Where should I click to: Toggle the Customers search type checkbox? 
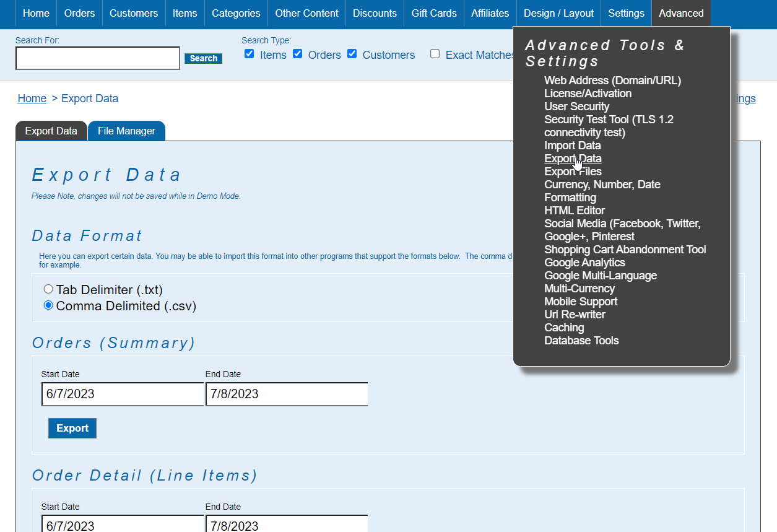click(x=352, y=54)
